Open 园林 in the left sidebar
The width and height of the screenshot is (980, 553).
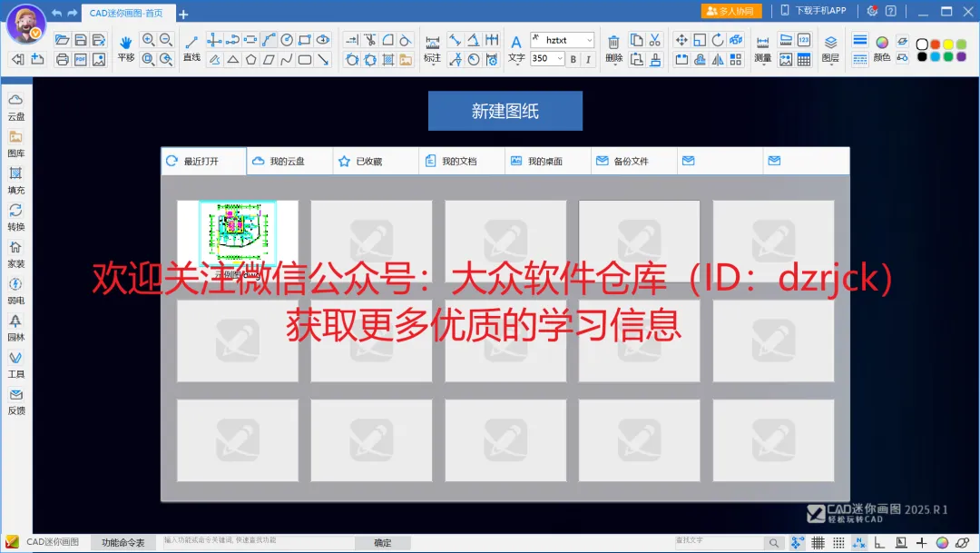point(15,328)
